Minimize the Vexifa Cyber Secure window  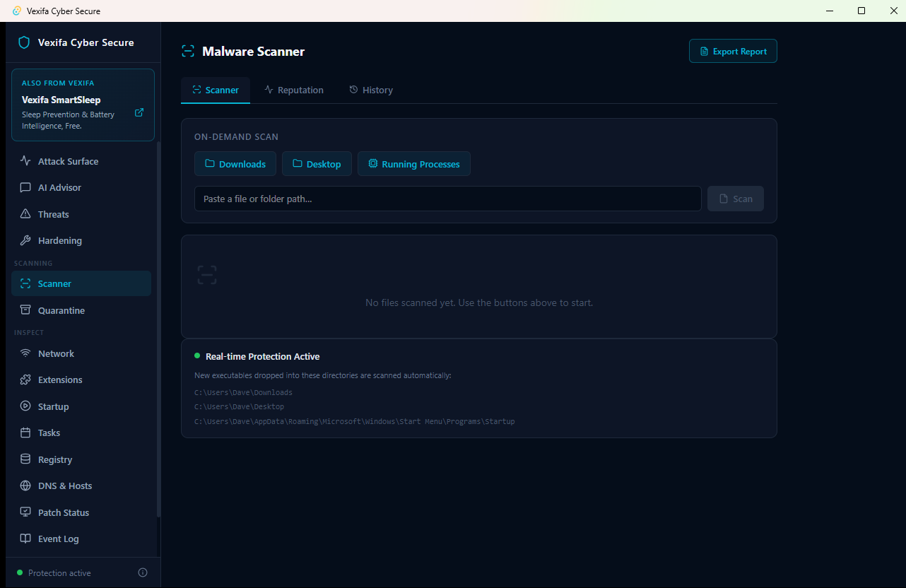829,11
